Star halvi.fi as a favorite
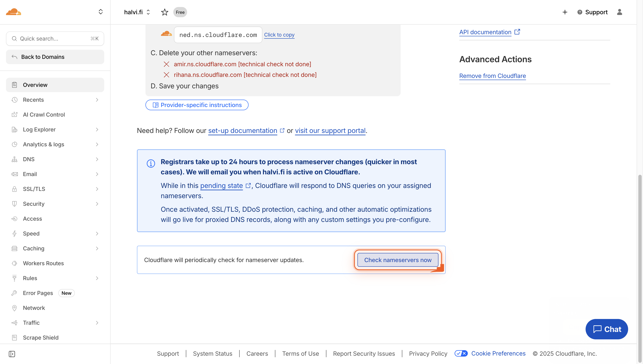The height and width of the screenshot is (364, 643). click(x=165, y=12)
